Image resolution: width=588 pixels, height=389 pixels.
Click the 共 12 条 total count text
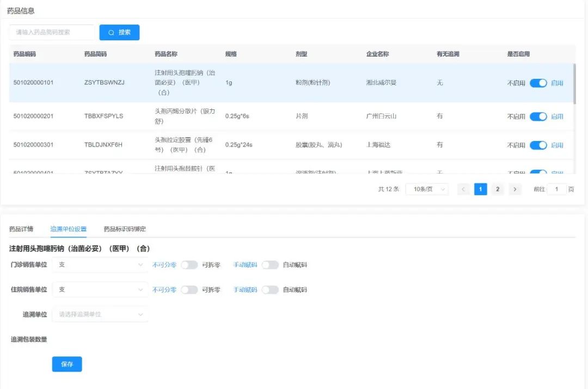[389, 189]
